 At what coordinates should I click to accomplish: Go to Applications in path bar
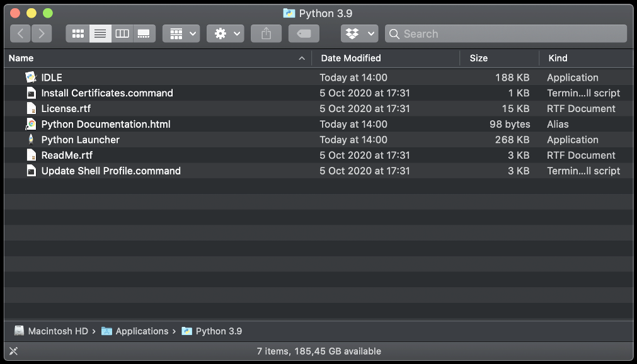[142, 331]
